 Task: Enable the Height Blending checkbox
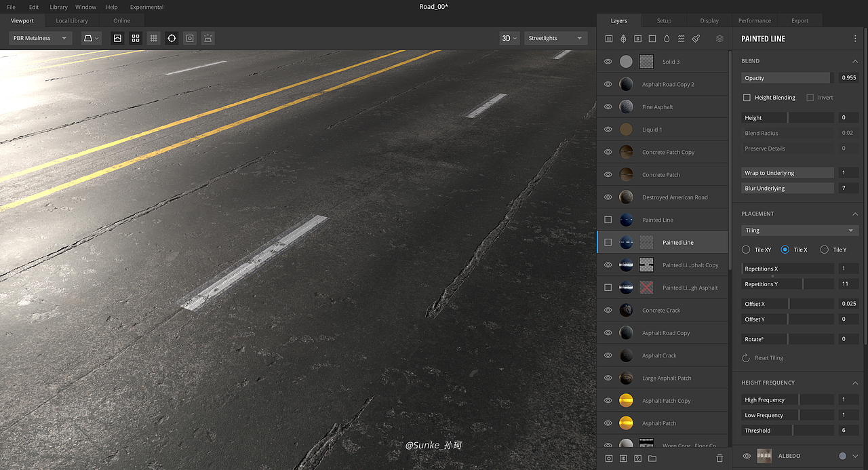(747, 98)
